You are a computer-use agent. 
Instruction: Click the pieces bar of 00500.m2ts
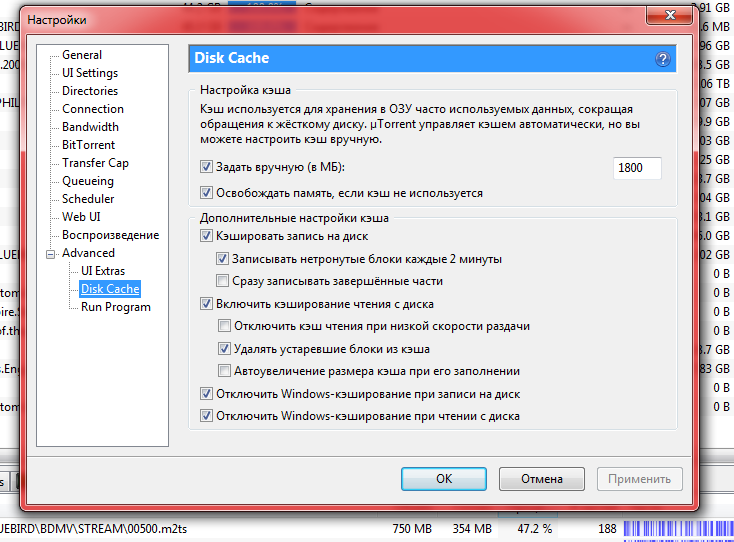678,529
